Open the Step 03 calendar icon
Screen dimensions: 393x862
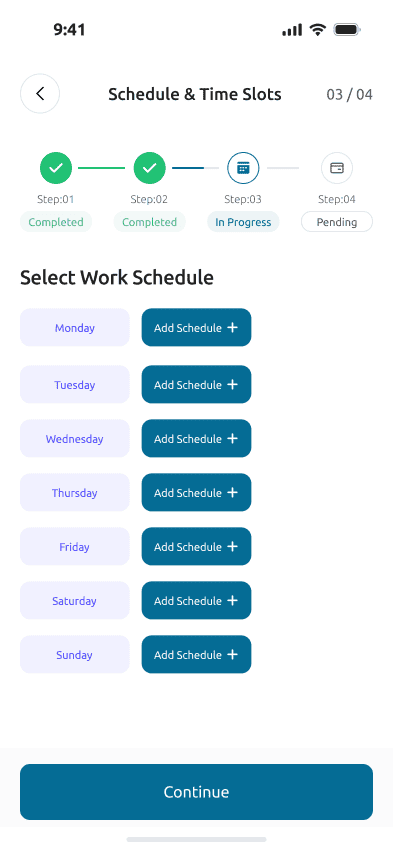click(x=243, y=168)
